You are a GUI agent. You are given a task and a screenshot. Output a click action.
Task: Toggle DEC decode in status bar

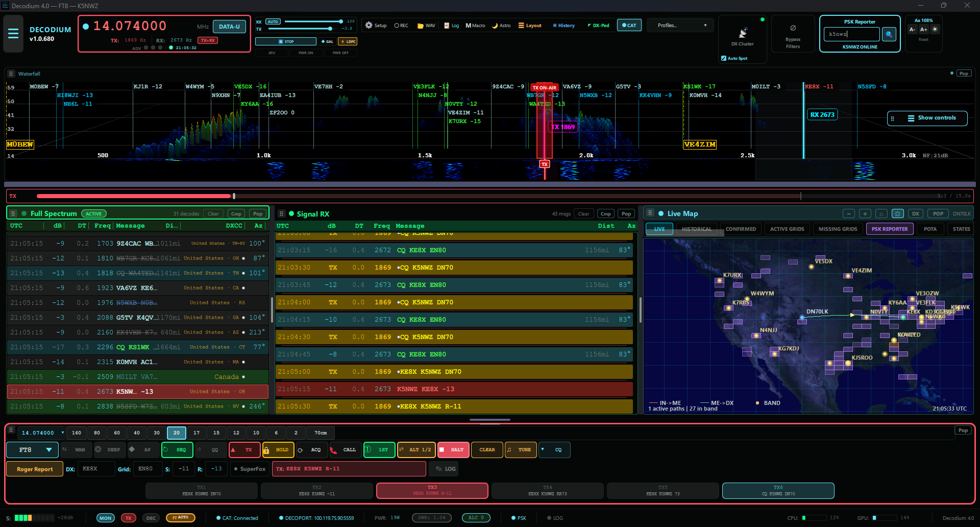click(x=151, y=518)
